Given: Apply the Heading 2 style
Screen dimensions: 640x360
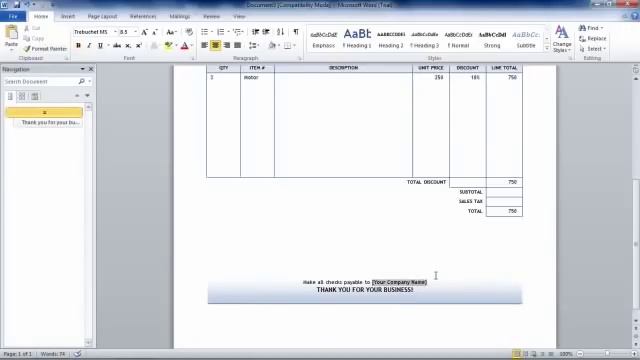Looking at the screenshot, I should pos(391,38).
